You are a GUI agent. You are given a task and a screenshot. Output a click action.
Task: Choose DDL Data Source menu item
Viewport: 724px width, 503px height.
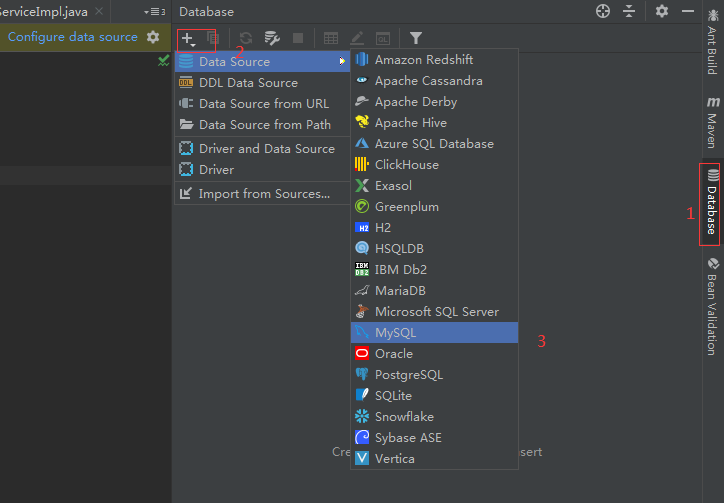(262, 83)
